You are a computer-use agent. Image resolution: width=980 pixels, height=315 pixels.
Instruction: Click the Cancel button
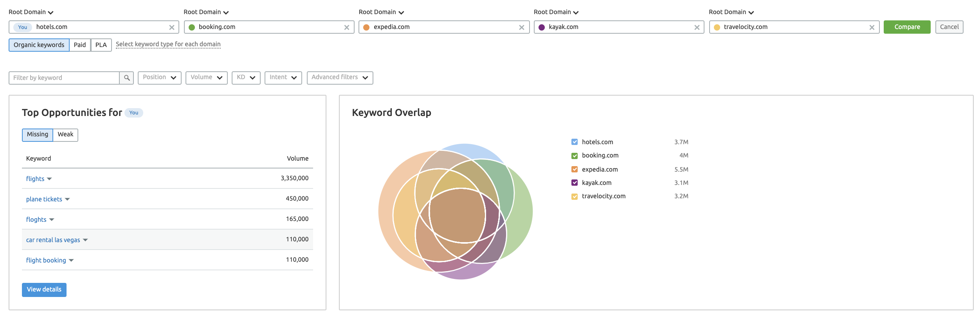(949, 27)
